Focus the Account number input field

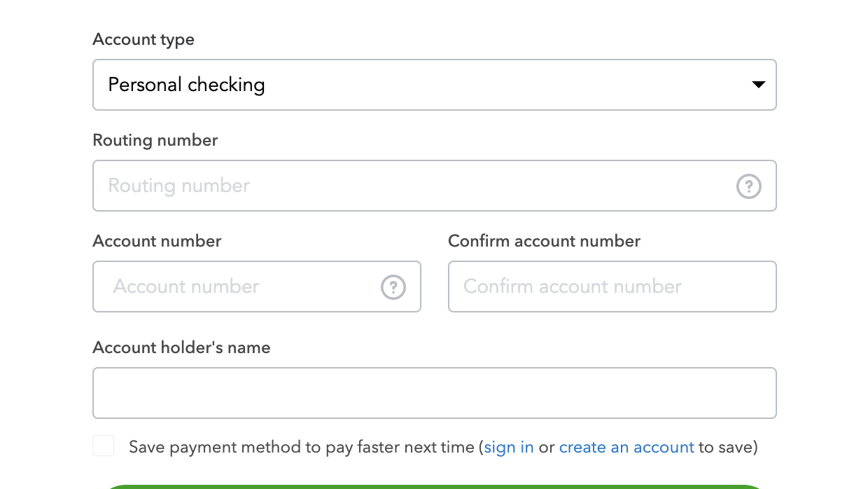pos(238,287)
